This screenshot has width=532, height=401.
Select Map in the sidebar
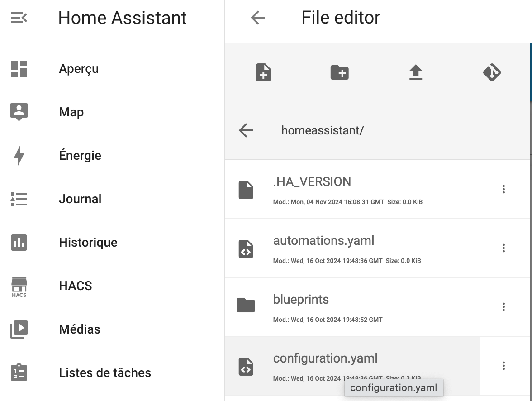[71, 112]
